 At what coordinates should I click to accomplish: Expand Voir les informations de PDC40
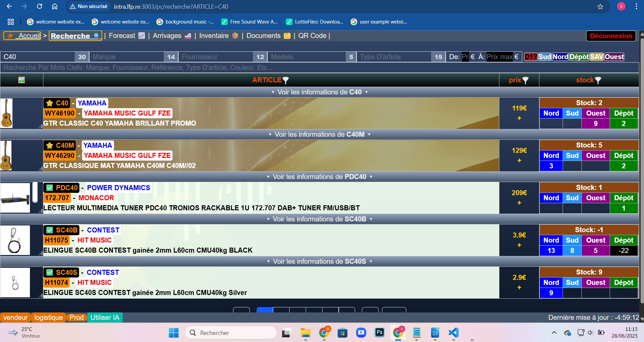pos(319,177)
